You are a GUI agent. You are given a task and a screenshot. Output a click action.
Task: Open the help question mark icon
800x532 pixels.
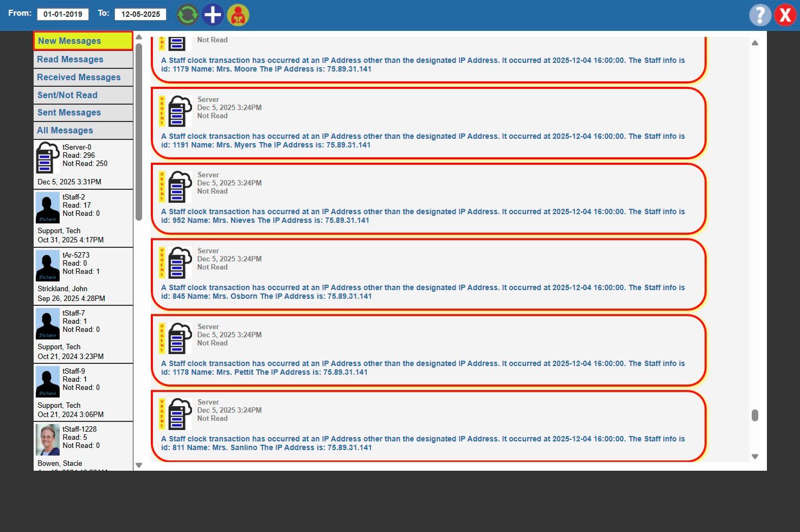[760, 15]
